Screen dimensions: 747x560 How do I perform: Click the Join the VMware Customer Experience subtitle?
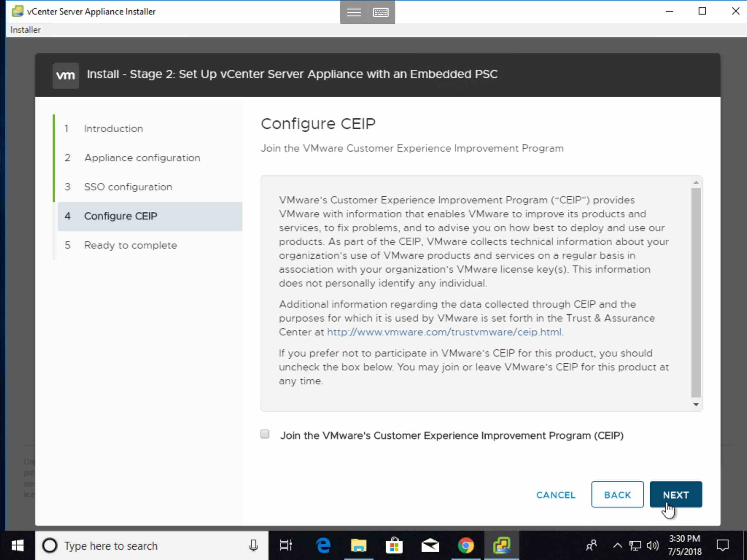(412, 148)
